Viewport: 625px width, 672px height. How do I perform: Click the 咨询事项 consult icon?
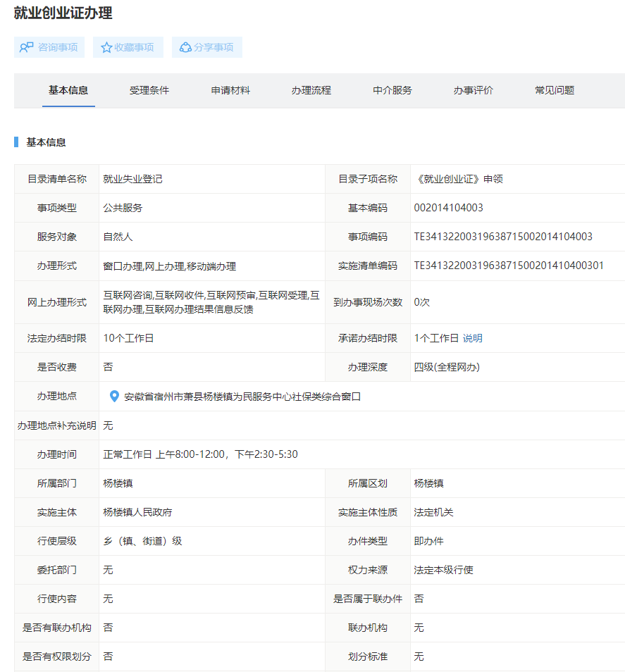27,47
